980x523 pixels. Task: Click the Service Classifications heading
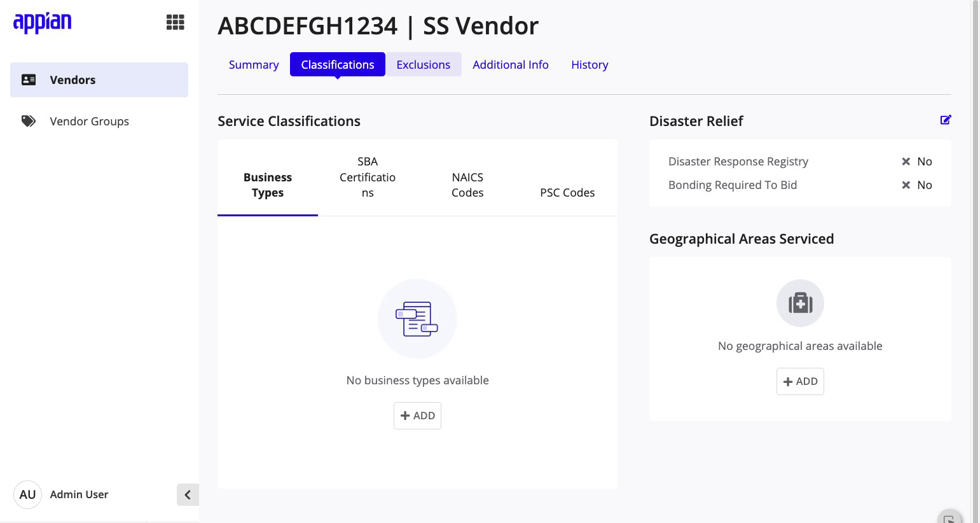click(289, 121)
